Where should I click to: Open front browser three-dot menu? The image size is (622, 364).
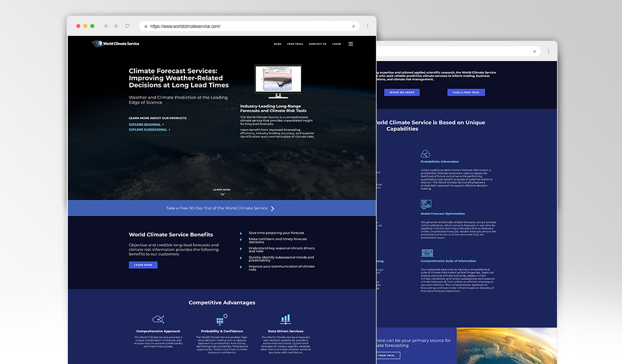point(368,26)
